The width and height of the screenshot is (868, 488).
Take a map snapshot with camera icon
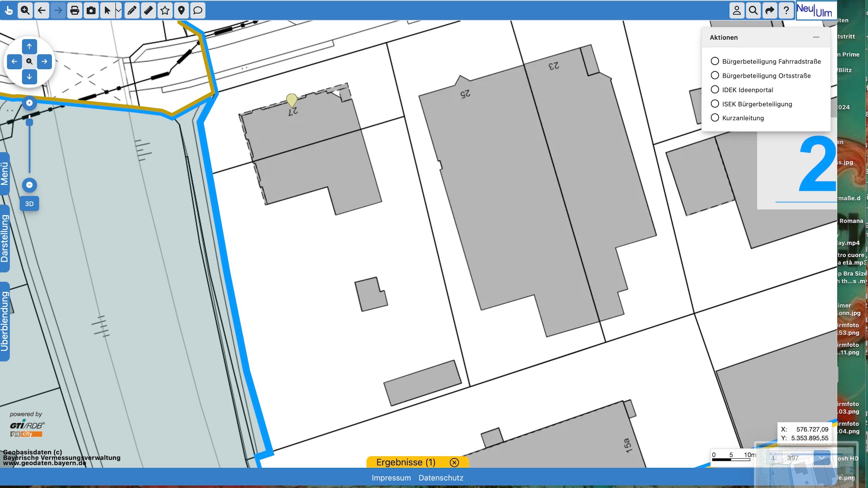click(x=91, y=10)
